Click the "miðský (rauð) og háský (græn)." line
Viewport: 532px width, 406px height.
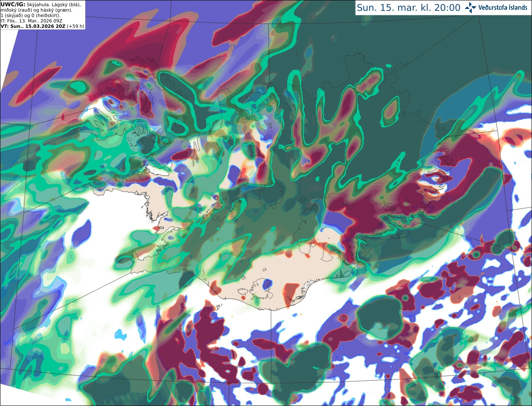[36, 10]
